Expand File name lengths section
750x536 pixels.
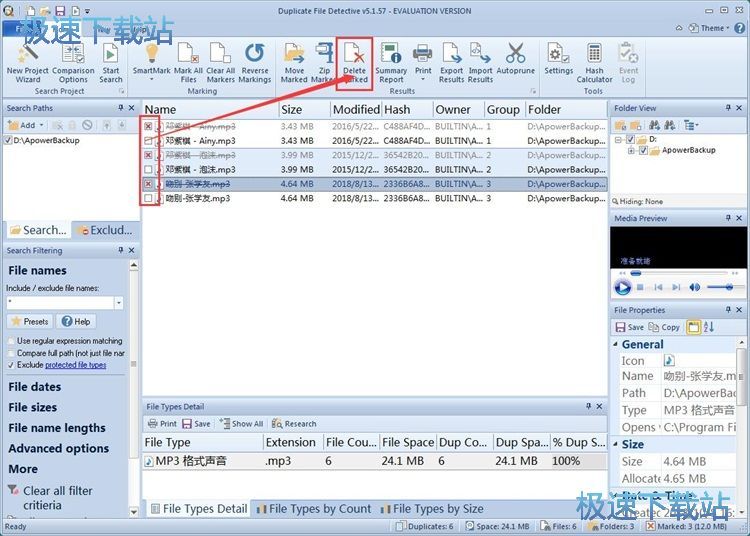(57, 427)
